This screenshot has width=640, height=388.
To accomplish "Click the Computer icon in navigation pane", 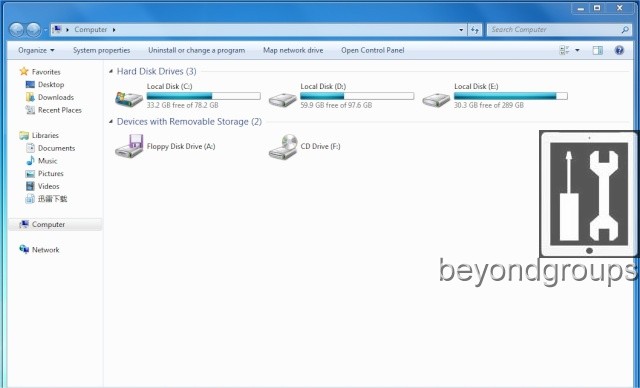I will pyautogui.click(x=24, y=224).
